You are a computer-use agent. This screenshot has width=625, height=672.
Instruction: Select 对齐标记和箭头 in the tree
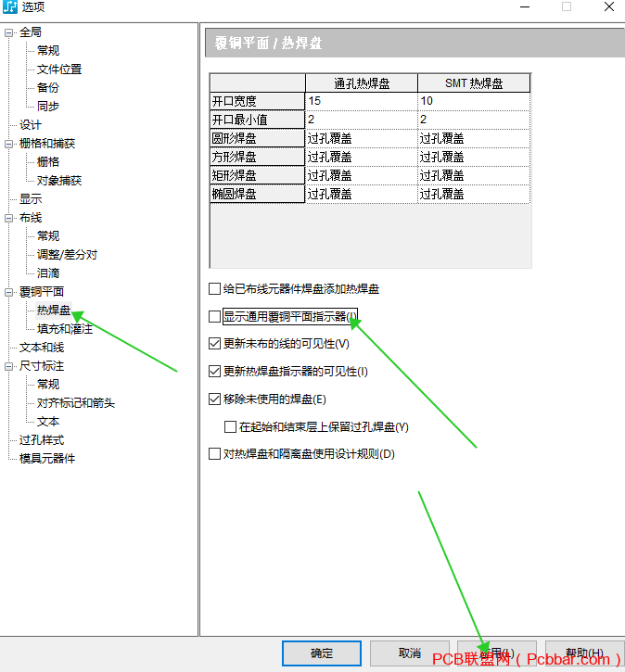(x=76, y=403)
